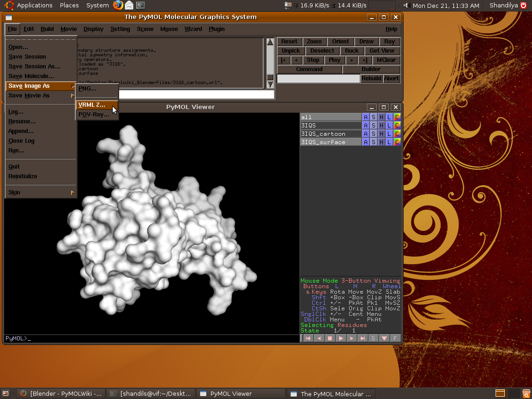
Task: Open the pink down-triangle menu in viewer
Action: pyautogui.click(x=384, y=339)
